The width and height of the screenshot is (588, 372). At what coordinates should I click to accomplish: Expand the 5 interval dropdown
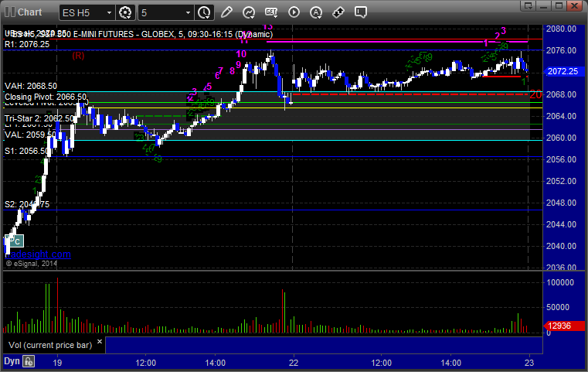click(165, 12)
